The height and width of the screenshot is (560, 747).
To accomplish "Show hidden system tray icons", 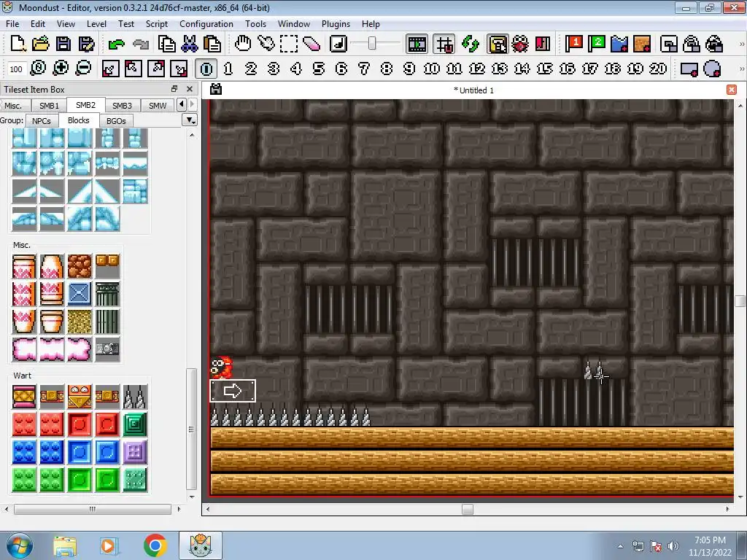I will tap(620, 546).
